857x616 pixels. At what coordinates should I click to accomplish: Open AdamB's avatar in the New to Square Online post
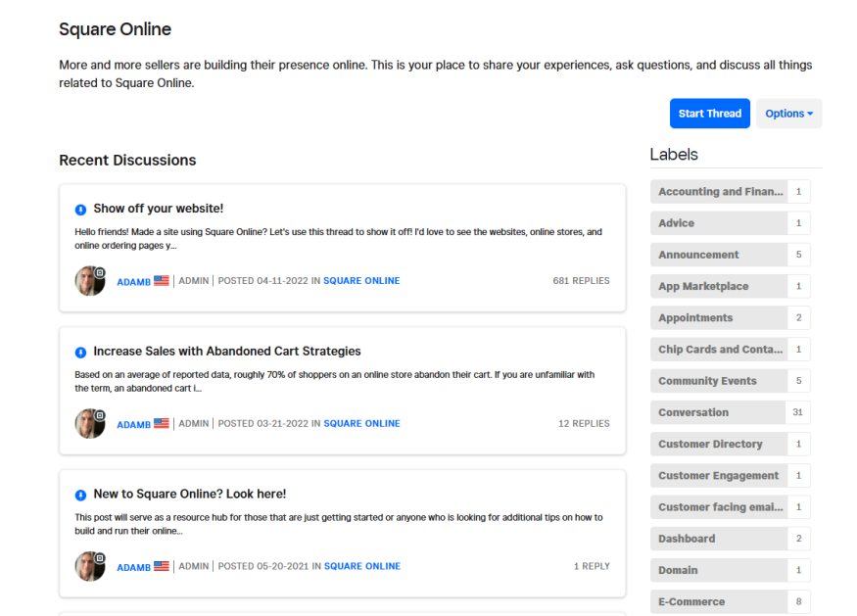point(90,566)
